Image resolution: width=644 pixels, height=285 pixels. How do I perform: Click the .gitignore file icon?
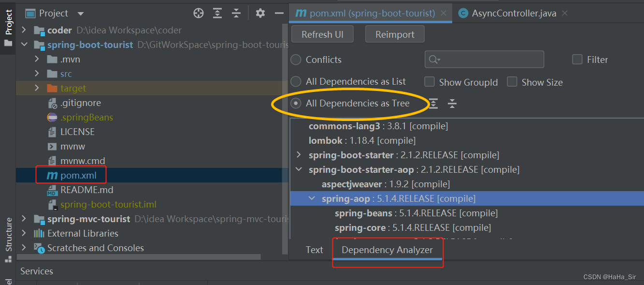(x=53, y=103)
